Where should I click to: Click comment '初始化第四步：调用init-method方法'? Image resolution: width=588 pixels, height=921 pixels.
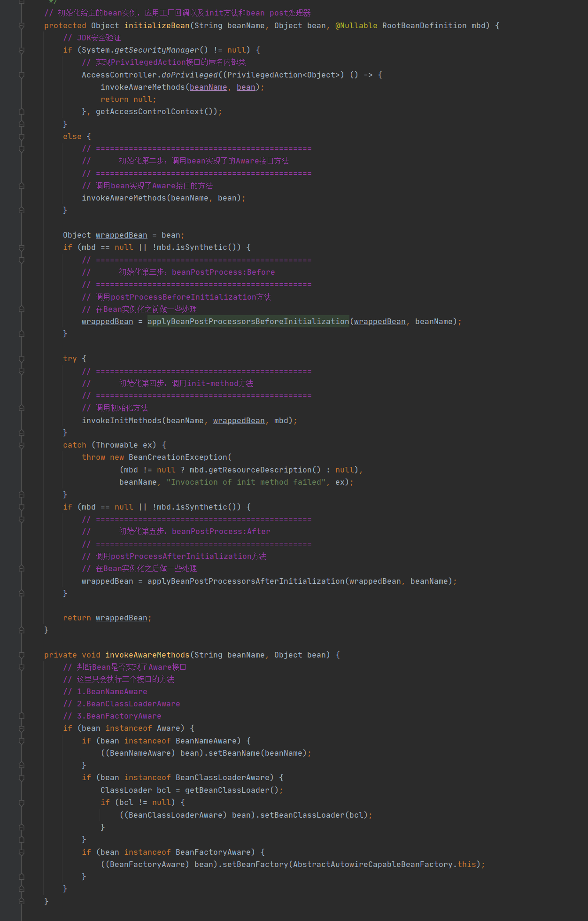pyautogui.click(x=186, y=384)
